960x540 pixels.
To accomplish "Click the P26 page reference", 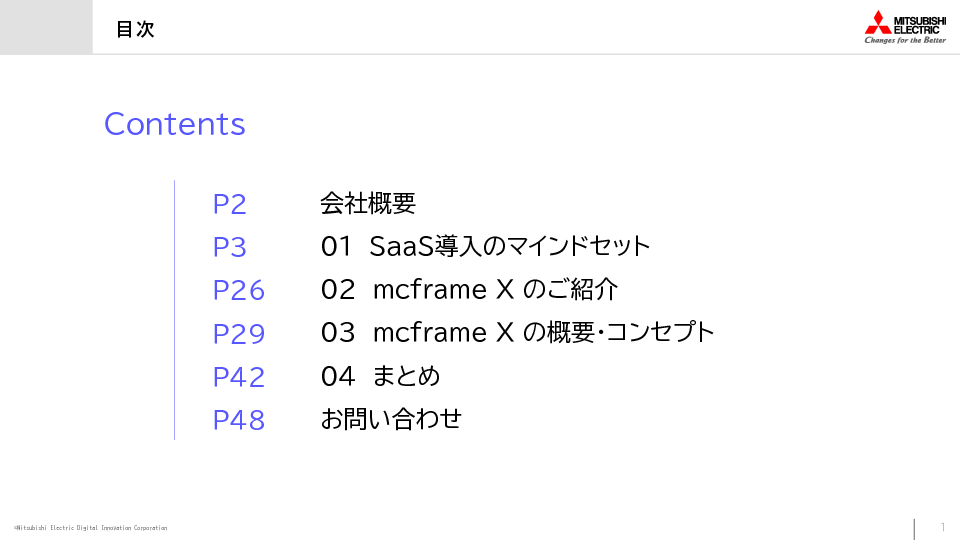I will click(239, 290).
